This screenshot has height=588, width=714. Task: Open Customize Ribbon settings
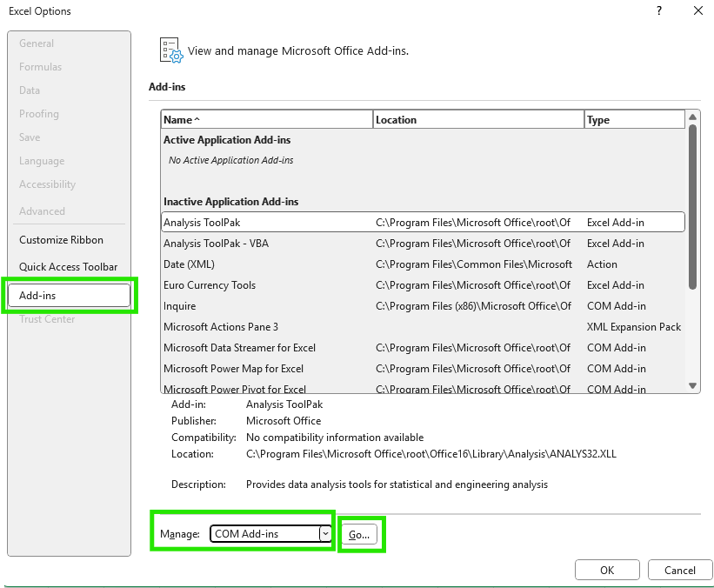point(61,240)
